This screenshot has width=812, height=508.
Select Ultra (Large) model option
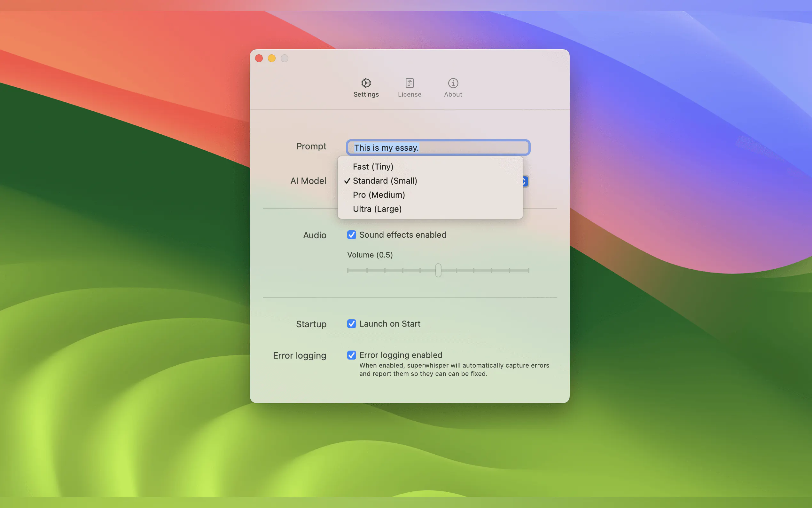pos(377,209)
